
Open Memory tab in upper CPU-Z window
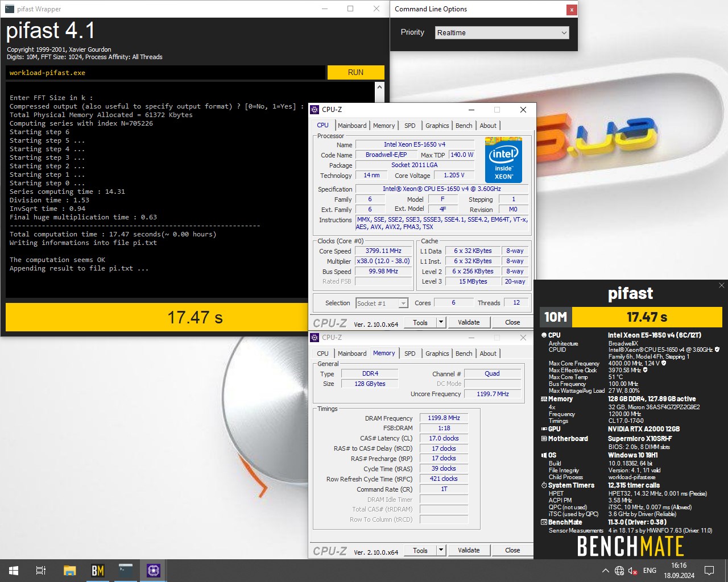point(384,126)
